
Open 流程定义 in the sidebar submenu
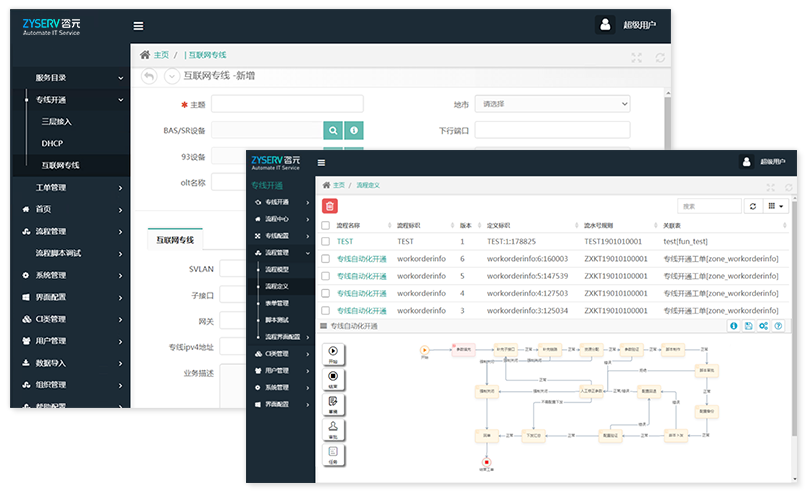coord(277,286)
